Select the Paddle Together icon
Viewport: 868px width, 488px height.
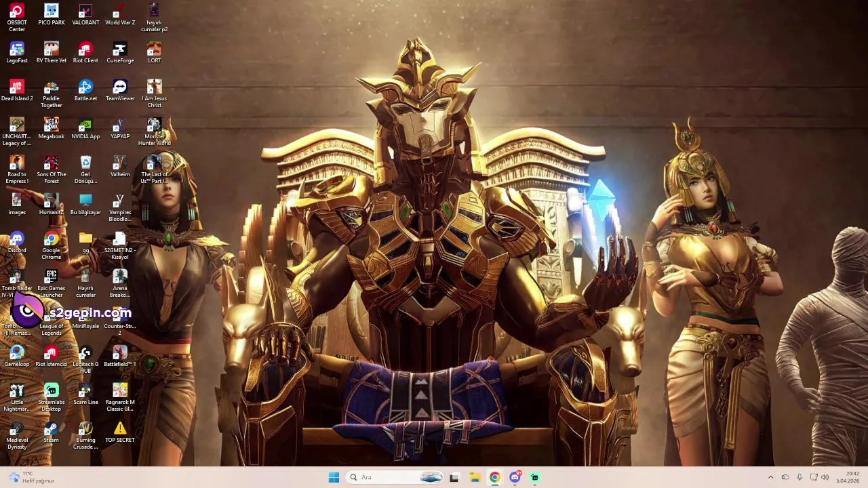(x=52, y=94)
